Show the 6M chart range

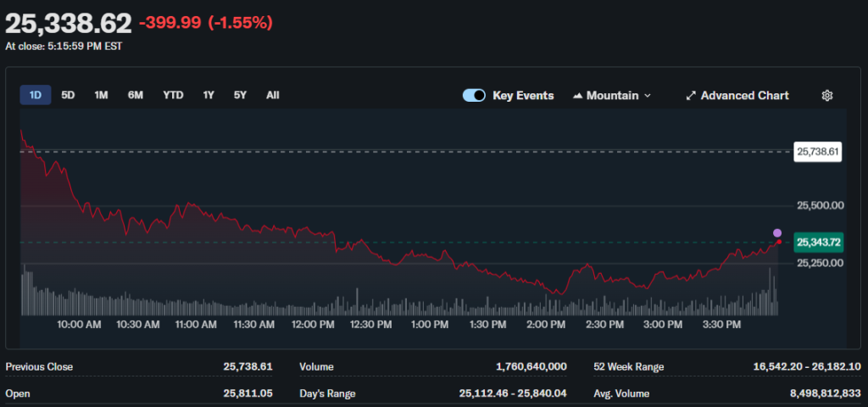pyautogui.click(x=136, y=95)
